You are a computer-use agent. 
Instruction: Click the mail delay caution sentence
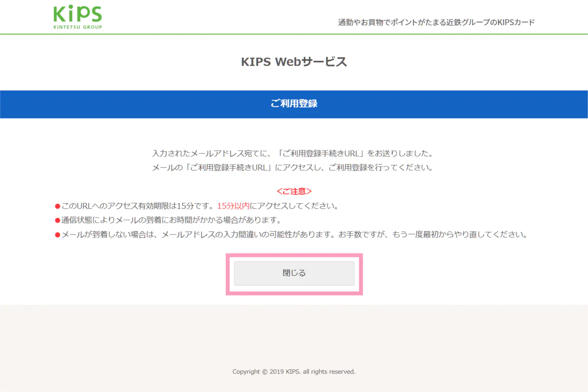170,220
